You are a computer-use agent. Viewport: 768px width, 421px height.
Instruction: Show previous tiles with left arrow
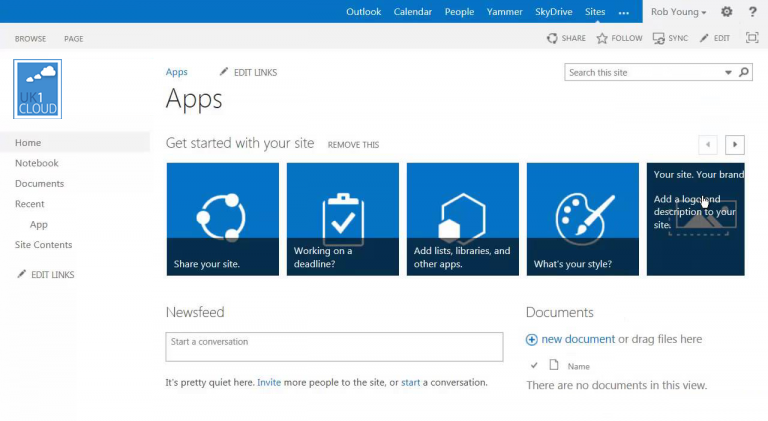click(x=708, y=144)
